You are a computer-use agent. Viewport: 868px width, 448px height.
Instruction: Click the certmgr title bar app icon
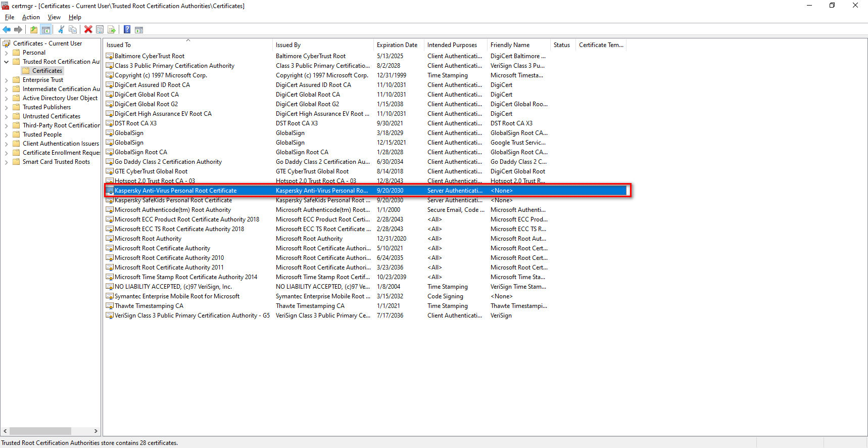tap(5, 6)
